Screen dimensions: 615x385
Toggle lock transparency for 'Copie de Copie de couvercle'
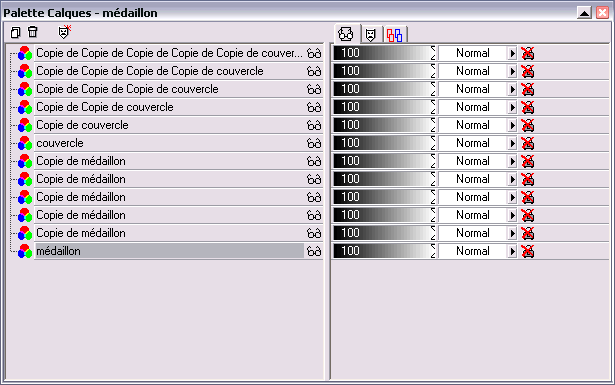point(528,107)
